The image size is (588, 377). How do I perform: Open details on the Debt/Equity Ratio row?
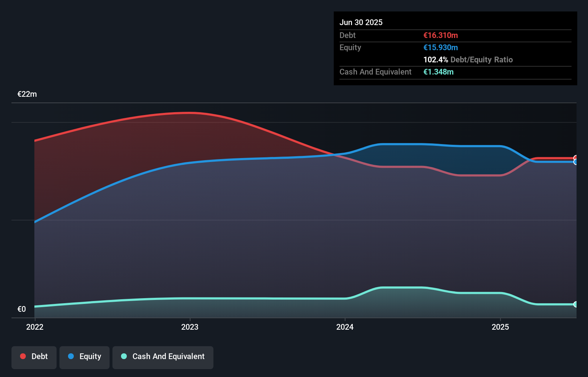(468, 59)
